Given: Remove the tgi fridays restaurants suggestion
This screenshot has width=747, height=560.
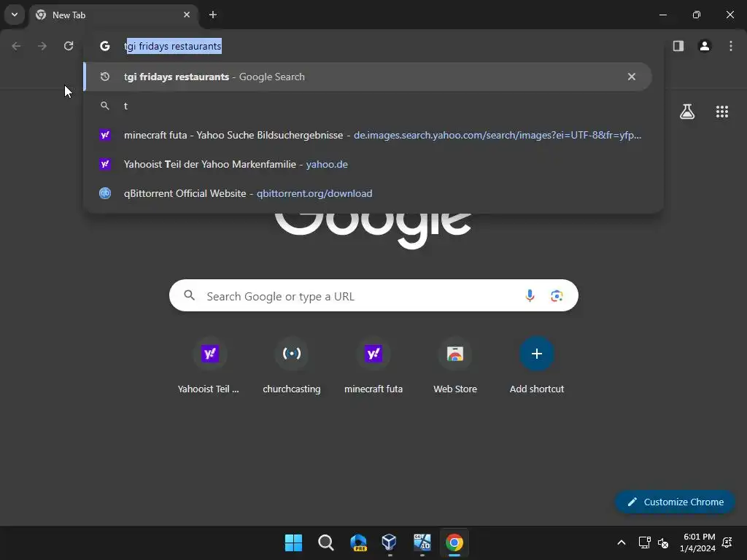Looking at the screenshot, I should 632,77.
